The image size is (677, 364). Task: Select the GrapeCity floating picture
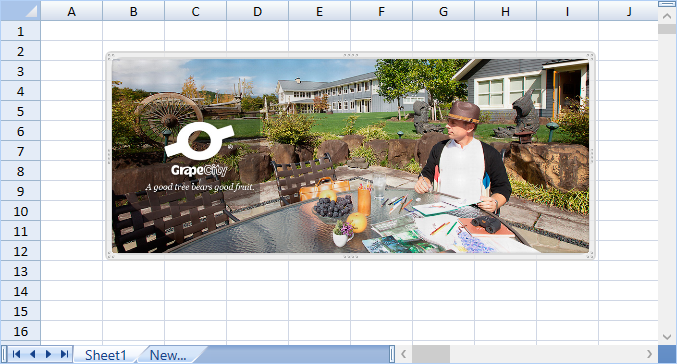[x=351, y=156]
